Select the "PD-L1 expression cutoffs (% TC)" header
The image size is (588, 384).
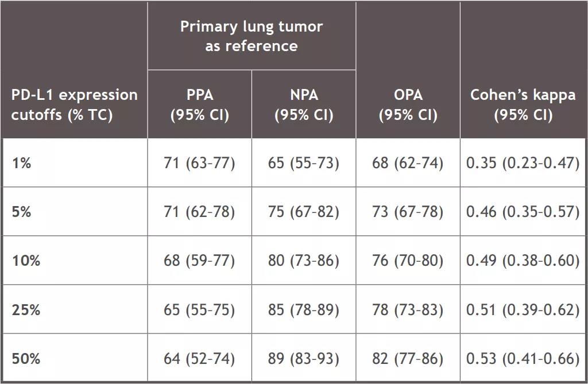(x=75, y=104)
